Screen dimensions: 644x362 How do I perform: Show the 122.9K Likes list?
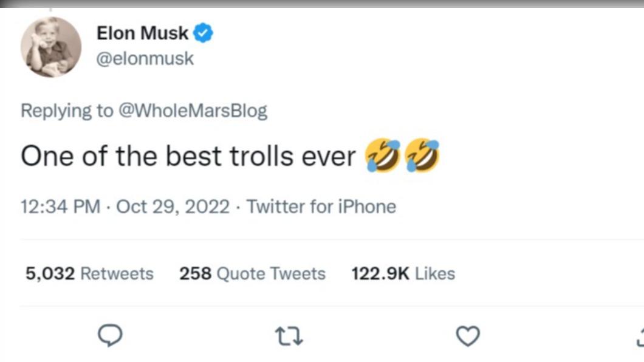(403, 273)
